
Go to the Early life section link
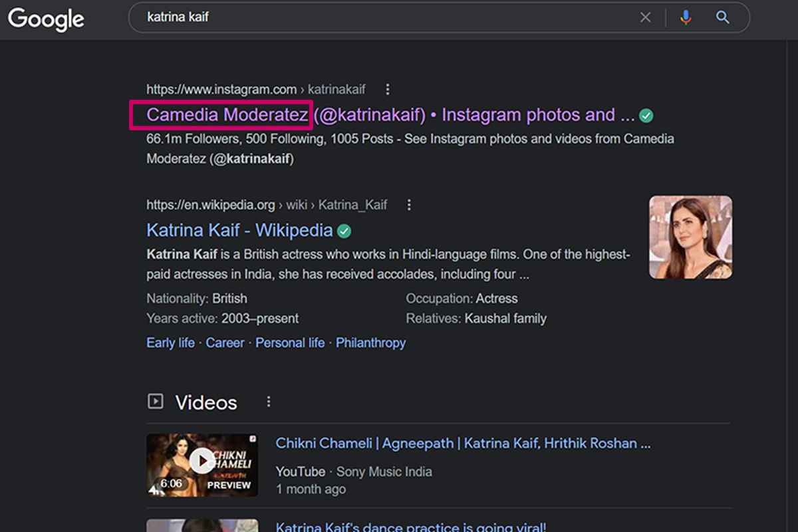(170, 342)
